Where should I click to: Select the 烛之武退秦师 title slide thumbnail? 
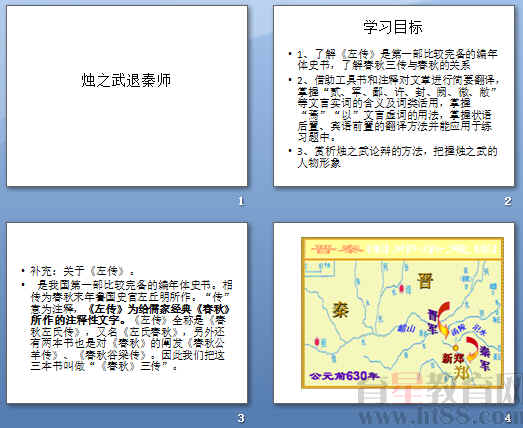pos(127,96)
